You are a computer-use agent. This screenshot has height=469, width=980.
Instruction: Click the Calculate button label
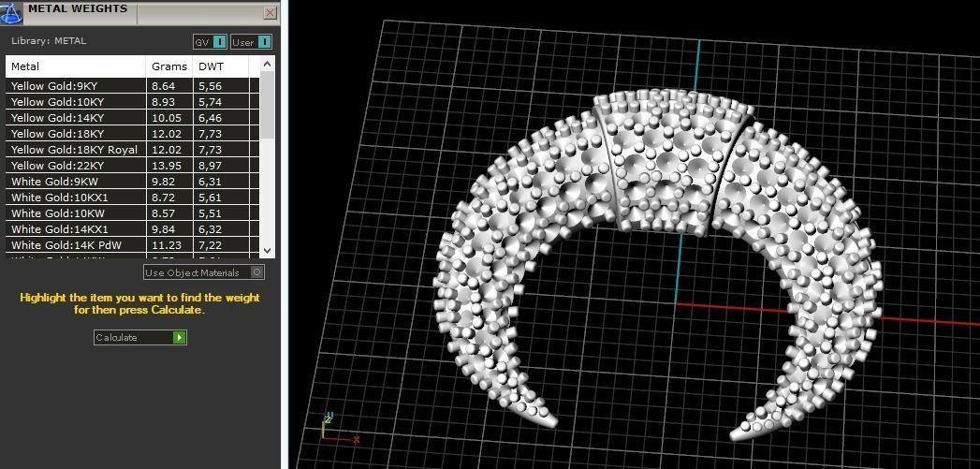116,338
